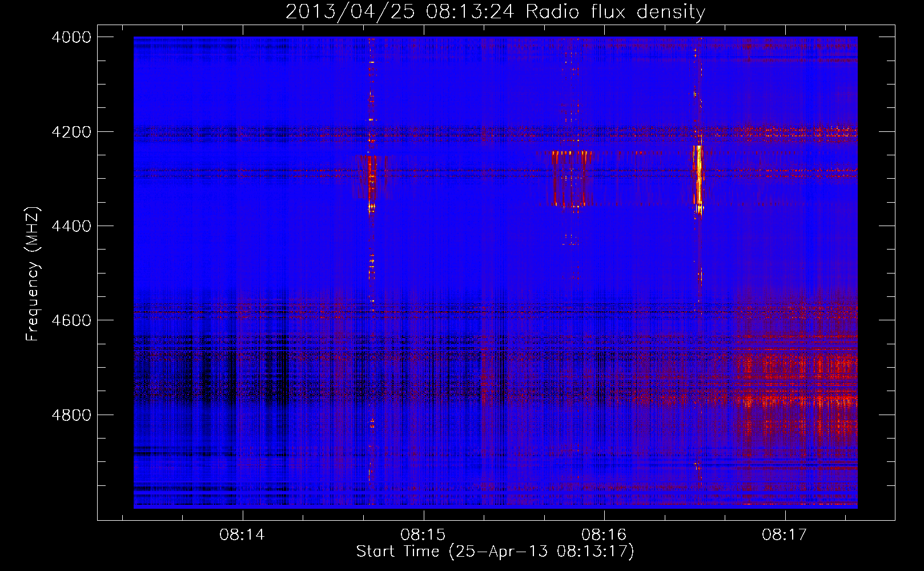Click the "Frequency (MHZ)" y-axis label
Image resolution: width=924 pixels, height=571 pixels.
coord(33,274)
